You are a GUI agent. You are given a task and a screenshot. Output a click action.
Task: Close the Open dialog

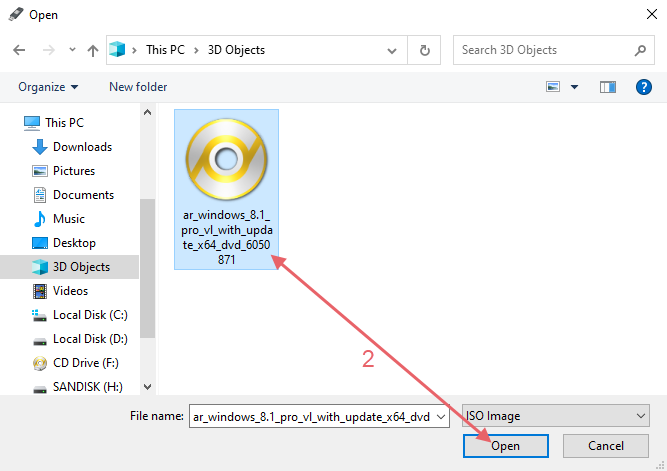click(x=651, y=14)
